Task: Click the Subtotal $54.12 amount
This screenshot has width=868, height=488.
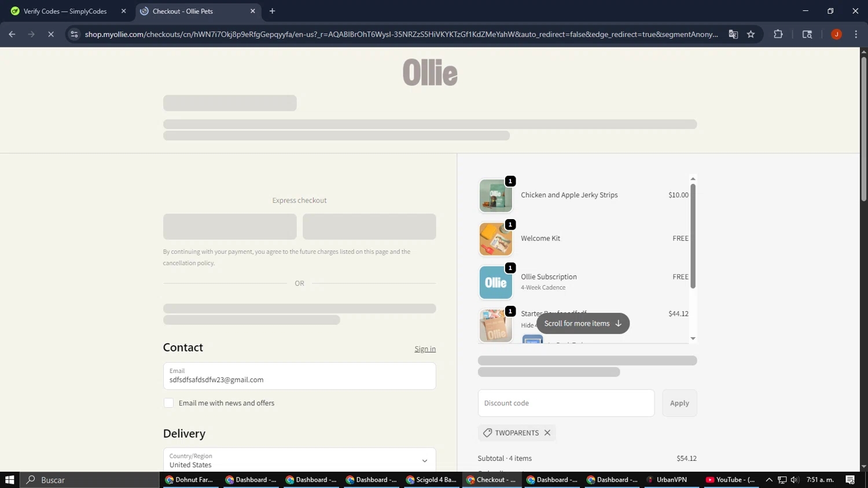Action: tap(686, 458)
